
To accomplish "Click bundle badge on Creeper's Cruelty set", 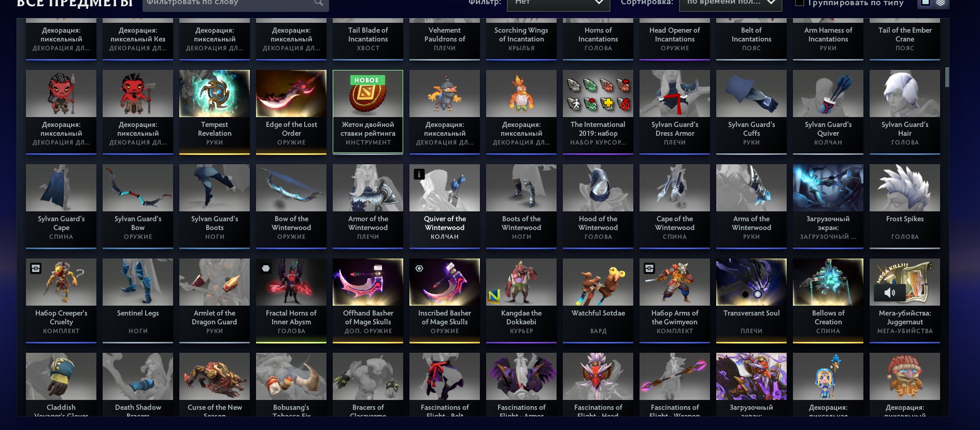I will 36,268.
